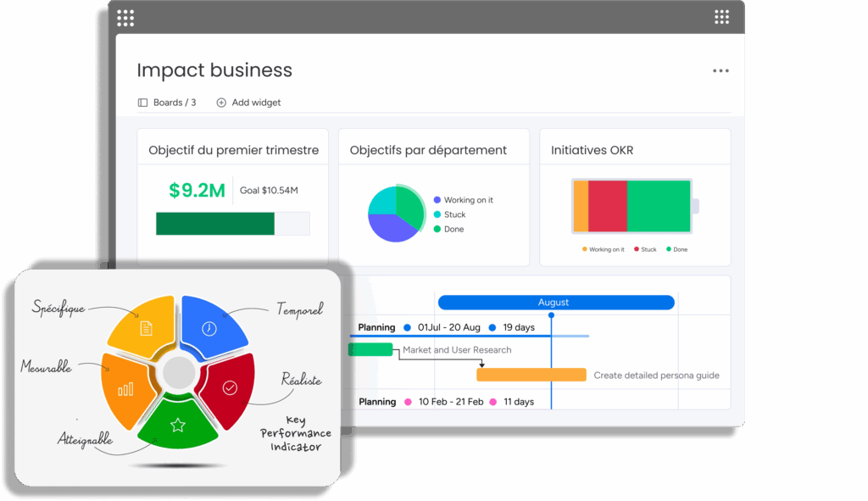Select the Planning 01Jul - 20 Aug row
Image resolution: width=868 pixels, height=501 pixels.
446,327
